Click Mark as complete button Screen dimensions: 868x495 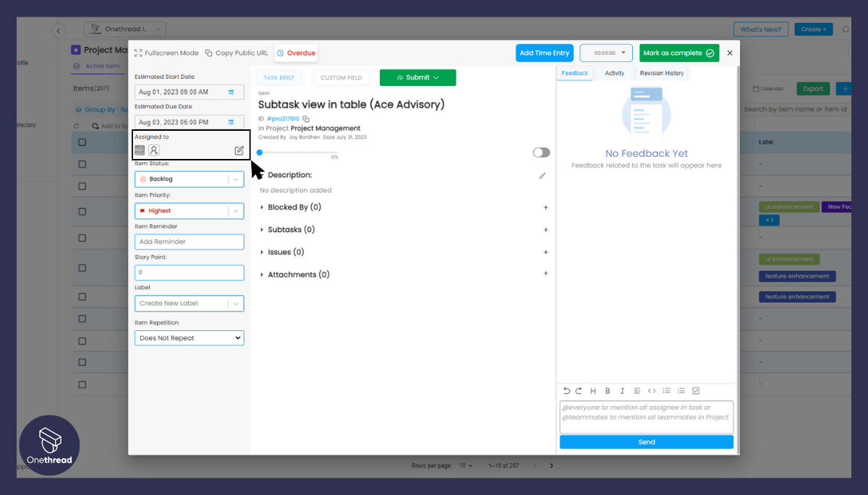point(678,53)
